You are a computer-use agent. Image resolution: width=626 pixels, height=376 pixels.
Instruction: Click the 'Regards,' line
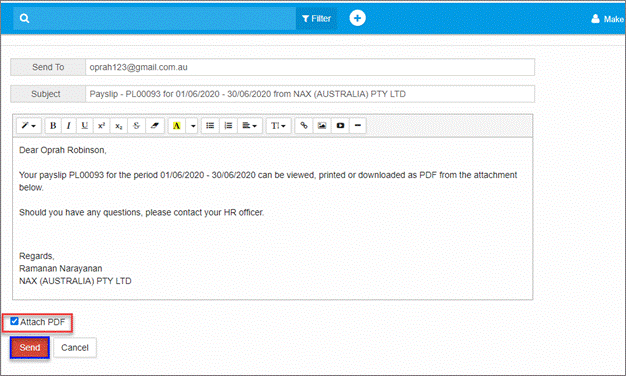click(x=37, y=256)
